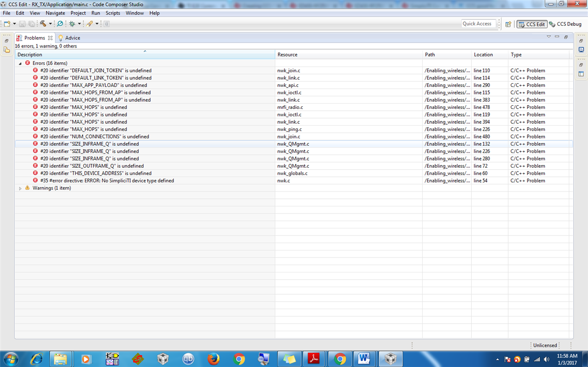The width and height of the screenshot is (588, 367).
Task: Expand the Warnings (1 item) group
Action: pyautogui.click(x=20, y=188)
